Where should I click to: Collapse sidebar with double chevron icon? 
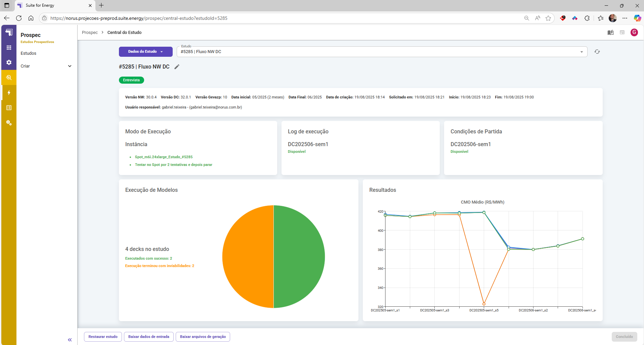[70, 340]
